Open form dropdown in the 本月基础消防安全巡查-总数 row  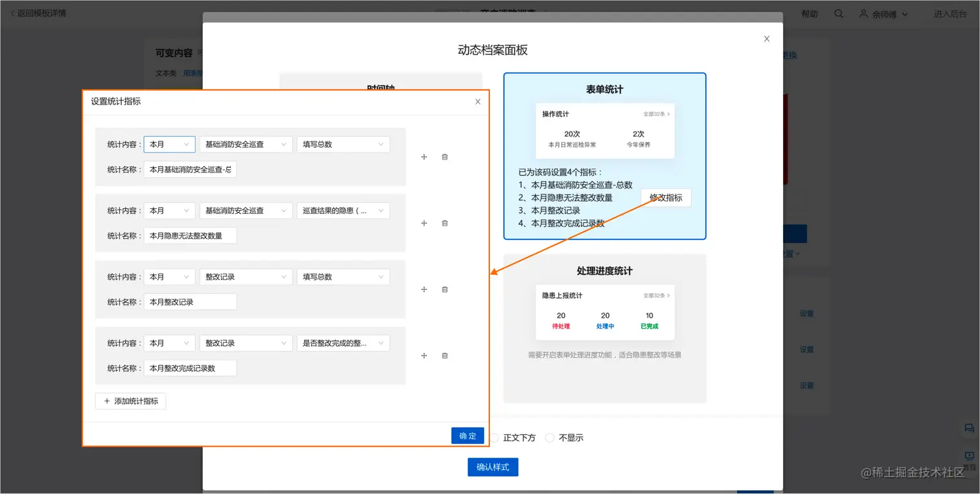(x=246, y=145)
